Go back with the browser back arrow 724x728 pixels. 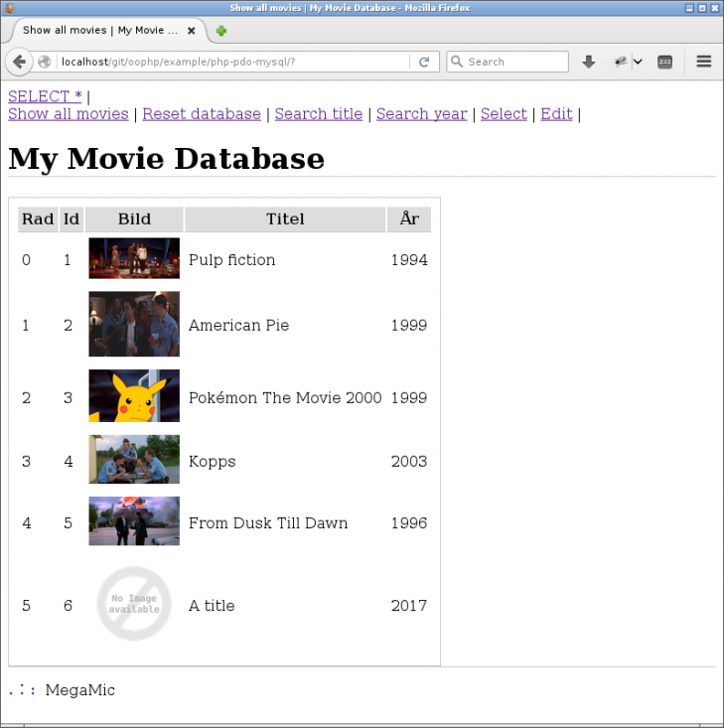tap(19, 62)
